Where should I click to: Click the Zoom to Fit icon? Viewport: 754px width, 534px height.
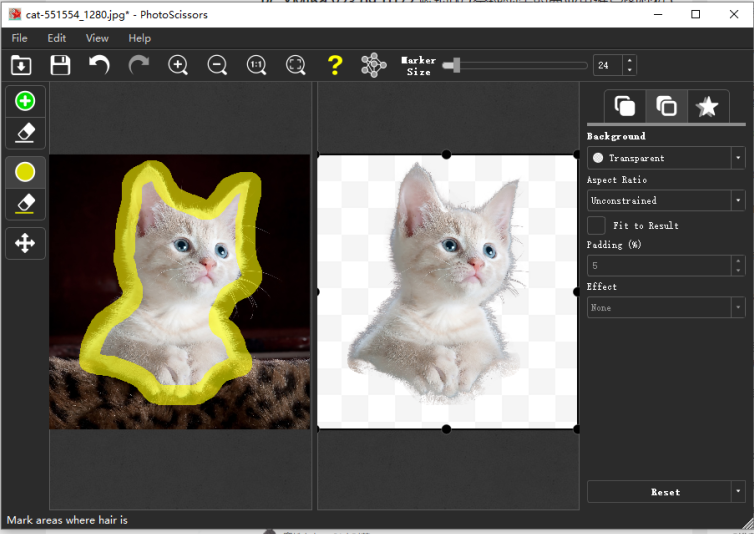pos(295,65)
